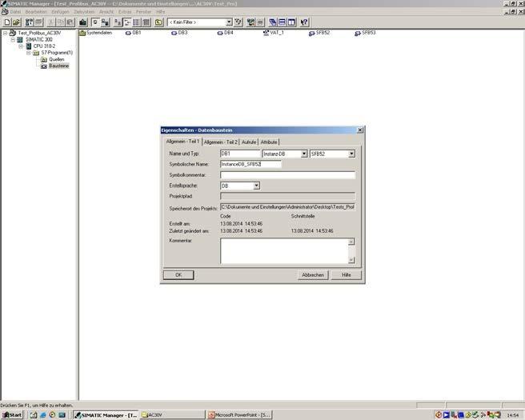Viewport: 525px width, 420px height.
Task: Click Kommentar scrollbar down arrow
Action: (351, 260)
